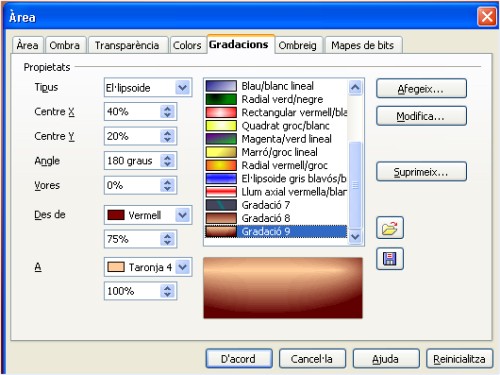Open the A color dropdown (Taronja 4)
Viewport: 500px width, 375px height.
(182, 267)
